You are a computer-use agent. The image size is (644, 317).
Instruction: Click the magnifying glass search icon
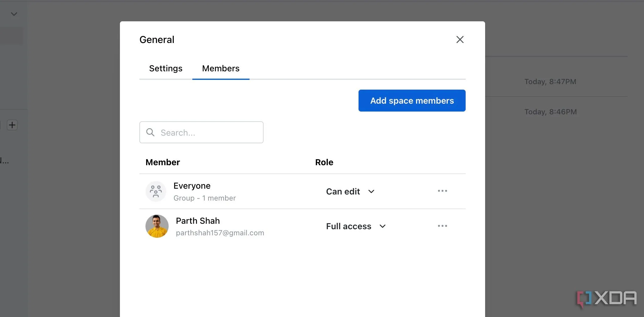[150, 132]
